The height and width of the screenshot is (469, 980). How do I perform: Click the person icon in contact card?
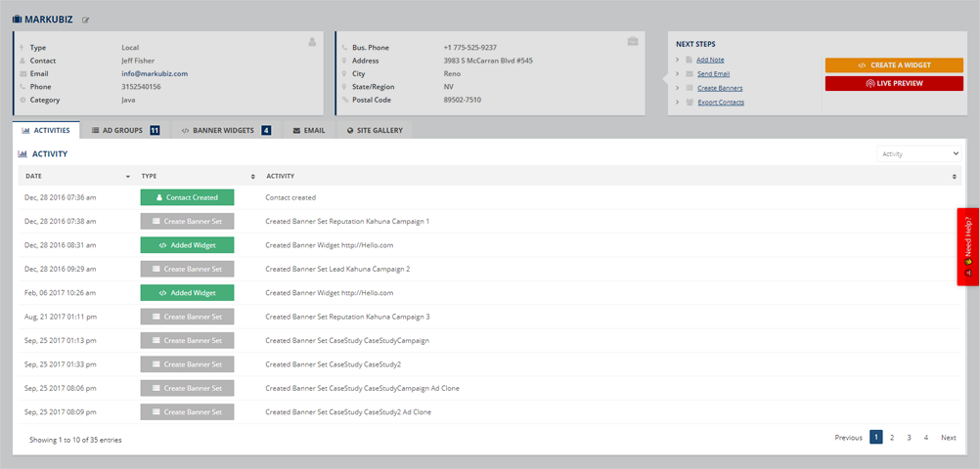[312, 42]
